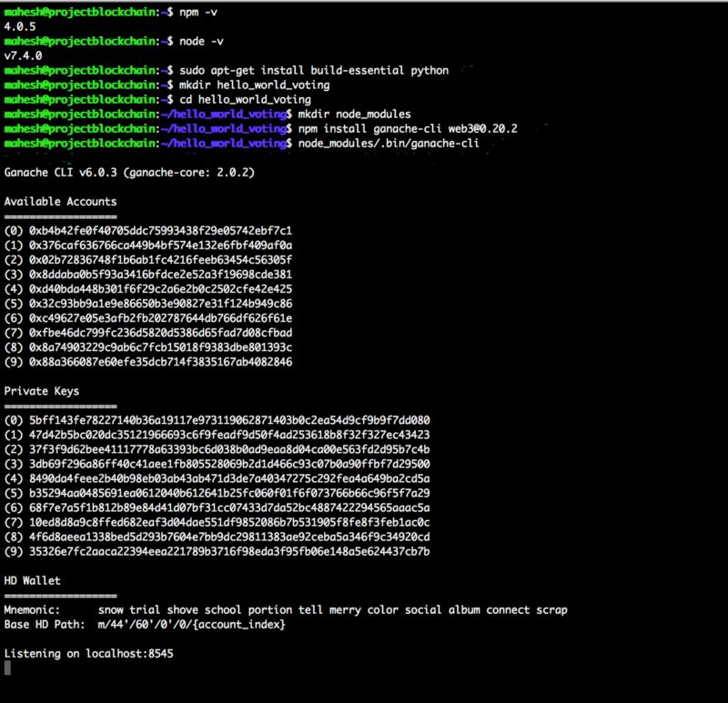Viewport: 728px width, 703px height.
Task: Click 'Listening on localhost:8545' line
Action: [88, 654]
